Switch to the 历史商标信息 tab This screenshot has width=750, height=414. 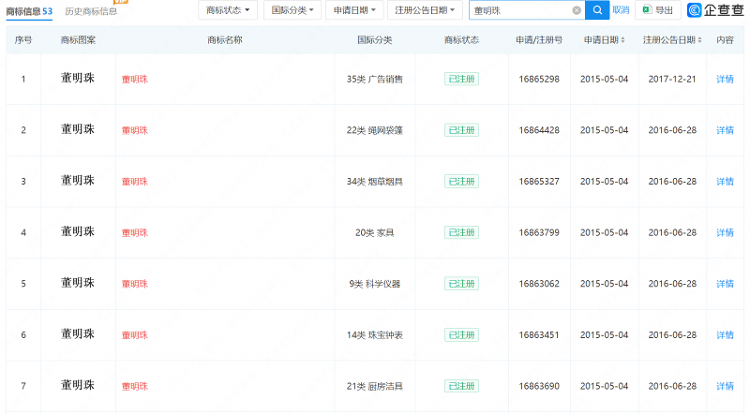[x=91, y=11]
